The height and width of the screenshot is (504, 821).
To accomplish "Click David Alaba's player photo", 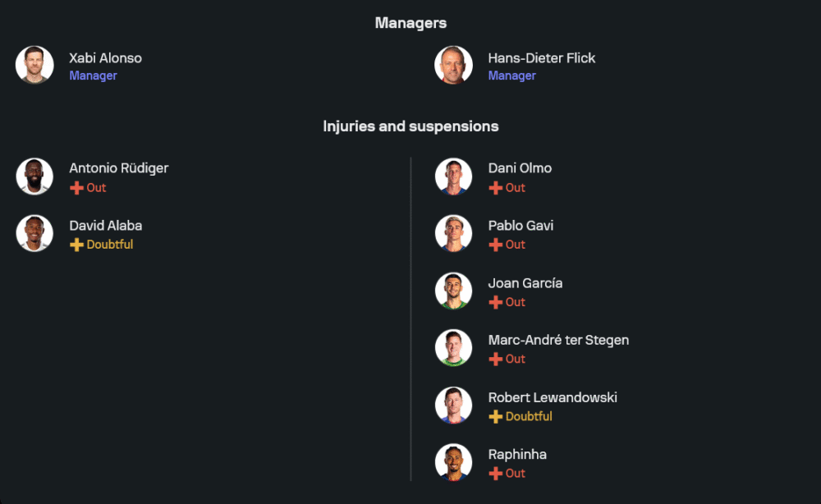I will tap(34, 233).
